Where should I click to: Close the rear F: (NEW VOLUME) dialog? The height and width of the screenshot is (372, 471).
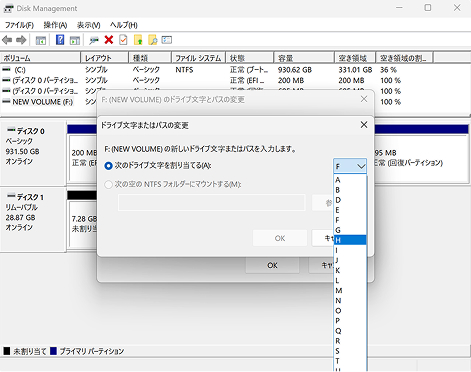pos(364,99)
